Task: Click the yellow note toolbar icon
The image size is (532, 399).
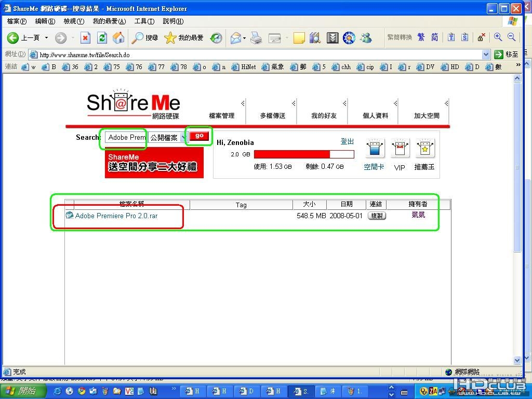Action: 299,37
